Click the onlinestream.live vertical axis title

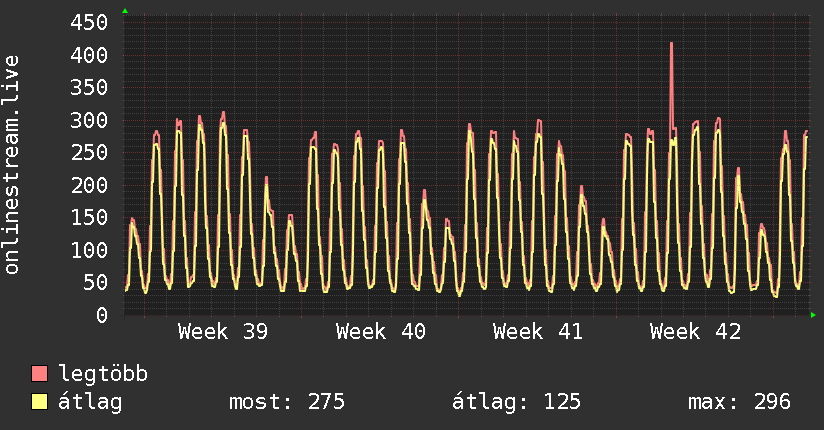12,165
